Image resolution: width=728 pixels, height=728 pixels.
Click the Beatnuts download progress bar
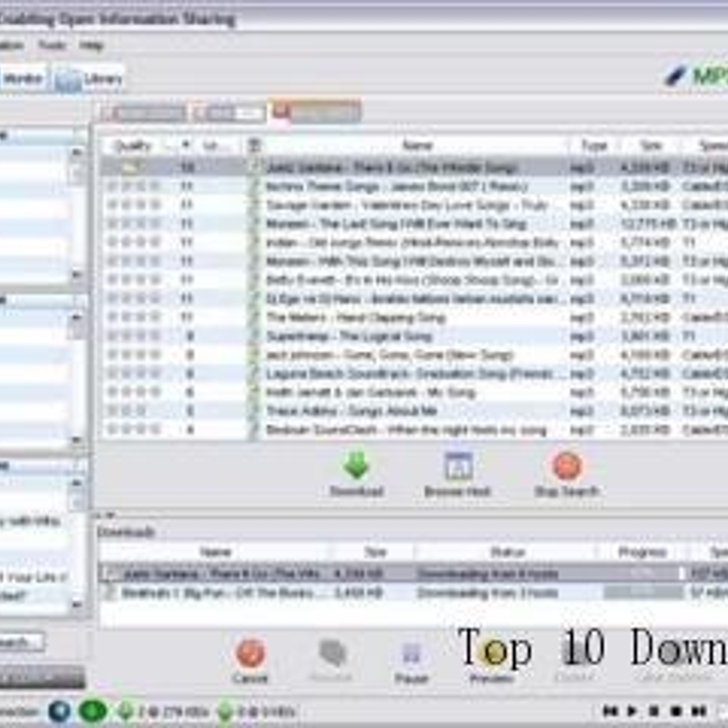coord(642,592)
